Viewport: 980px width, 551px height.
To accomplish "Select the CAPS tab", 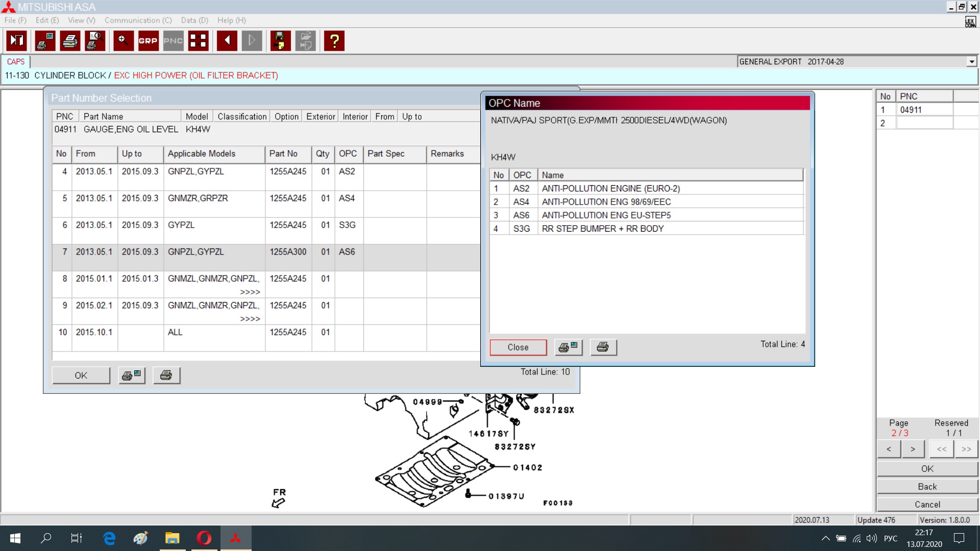I will pyautogui.click(x=16, y=62).
